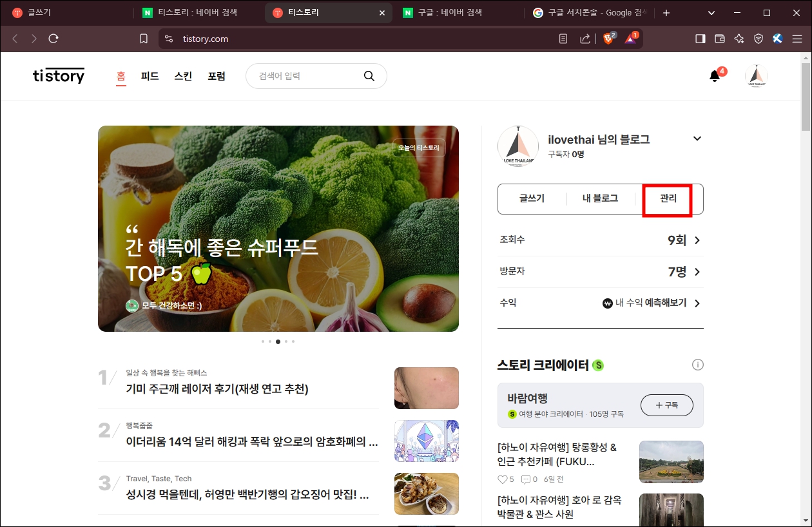Viewport: 812px width, 527px height.
Task: Click 바람여행 creator name
Action: tap(528, 398)
